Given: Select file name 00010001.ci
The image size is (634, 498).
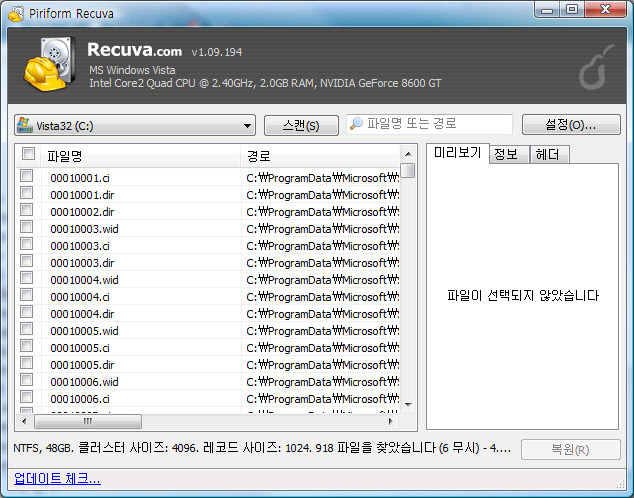Looking at the screenshot, I should pyautogui.click(x=80, y=178).
